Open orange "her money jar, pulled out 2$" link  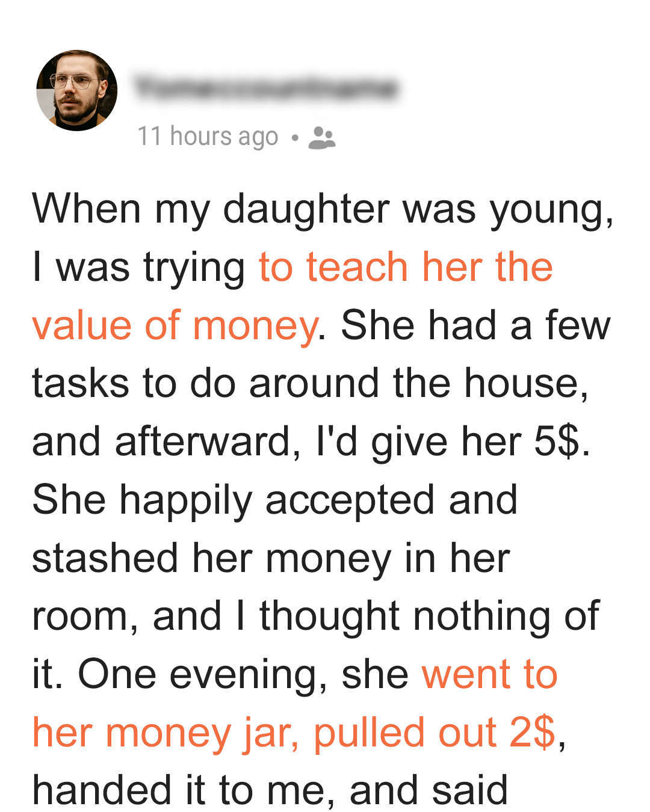pos(294,732)
